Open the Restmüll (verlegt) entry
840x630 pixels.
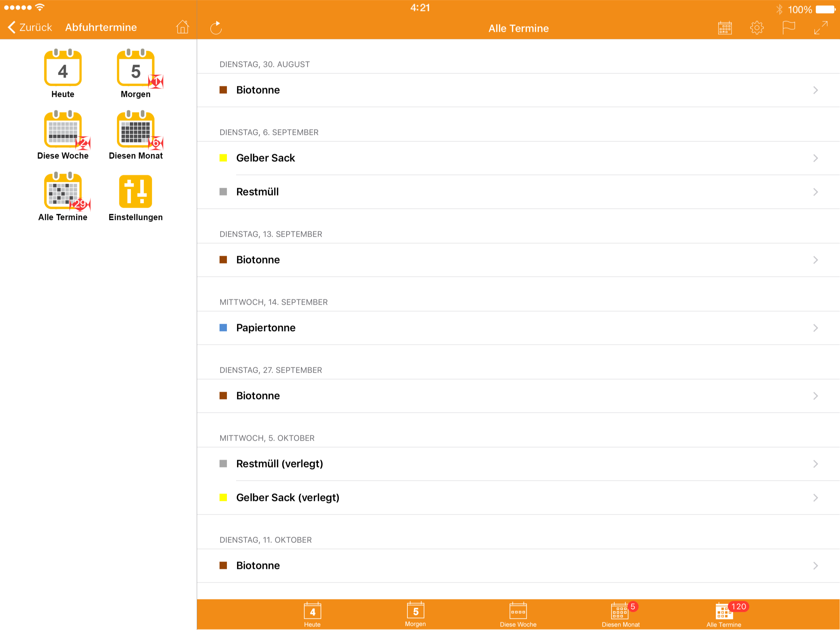click(x=518, y=464)
